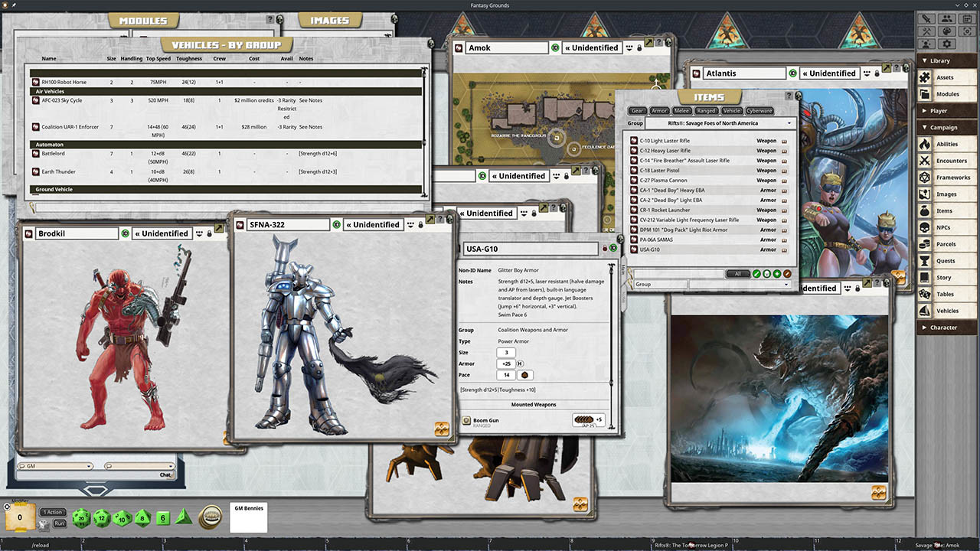Roll the green d12 die
This screenshot has width=980, height=551.
tap(100, 518)
